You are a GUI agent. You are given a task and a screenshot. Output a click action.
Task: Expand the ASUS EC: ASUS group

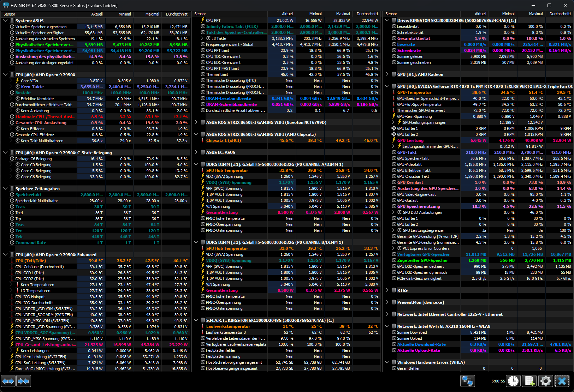pyautogui.click(x=196, y=152)
